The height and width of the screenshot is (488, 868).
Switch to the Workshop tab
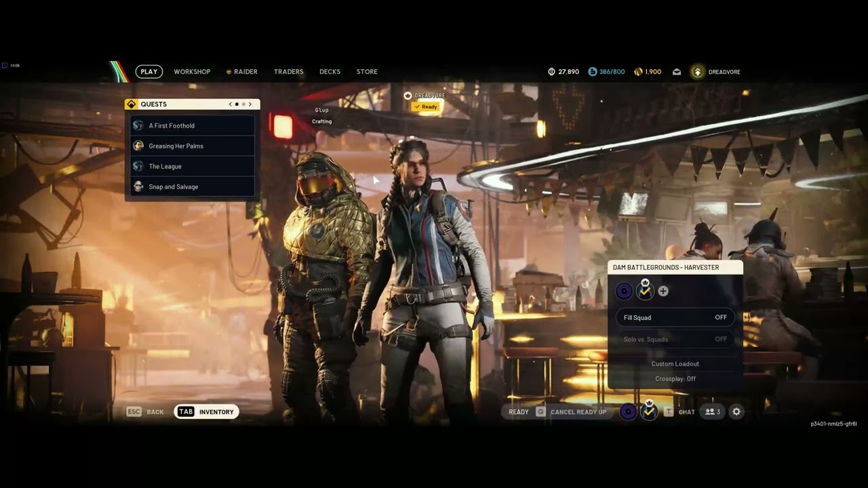(x=192, y=72)
